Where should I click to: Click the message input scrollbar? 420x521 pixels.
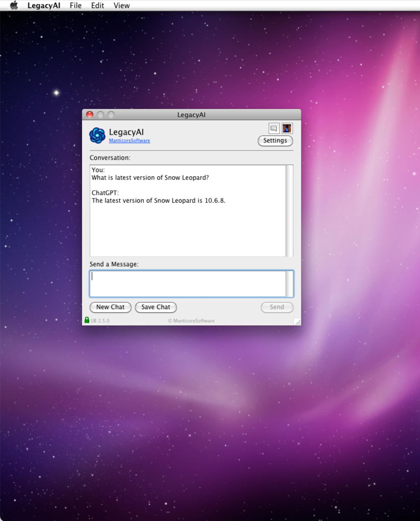pos(289,284)
